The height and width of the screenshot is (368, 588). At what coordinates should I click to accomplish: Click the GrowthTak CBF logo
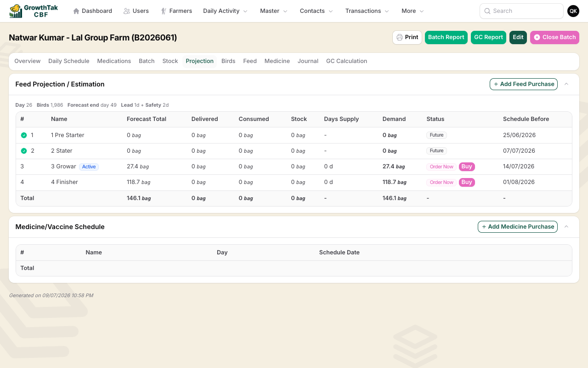coord(34,11)
